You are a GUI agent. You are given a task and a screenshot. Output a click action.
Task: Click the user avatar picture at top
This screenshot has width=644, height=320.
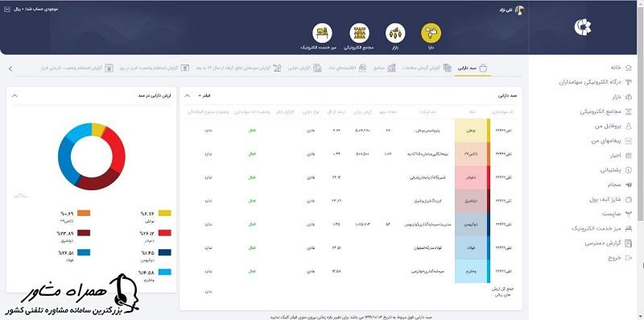click(x=520, y=10)
